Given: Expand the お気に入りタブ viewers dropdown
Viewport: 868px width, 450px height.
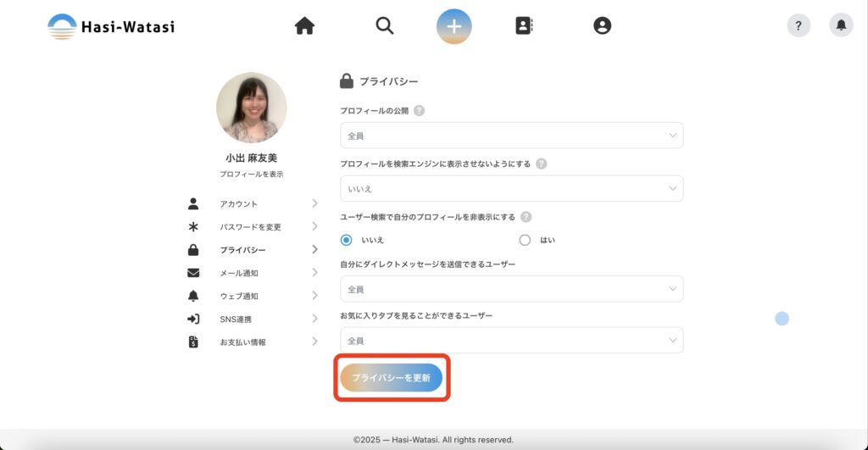Looking at the screenshot, I should click(x=511, y=341).
